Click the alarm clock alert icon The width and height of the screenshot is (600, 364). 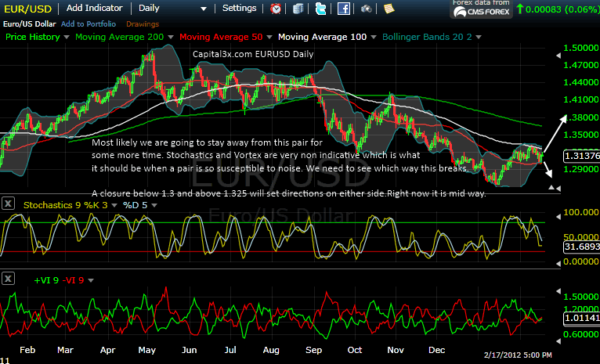coord(276,9)
